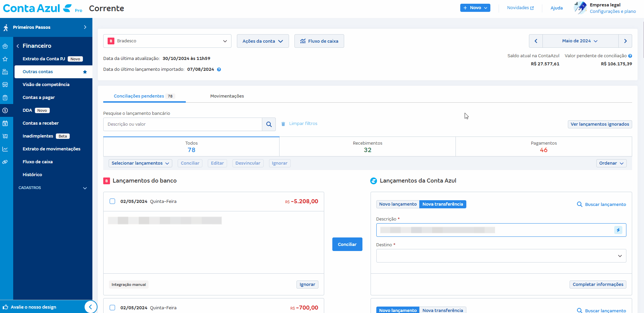Select the Pagamentos filter tab

tap(543, 147)
